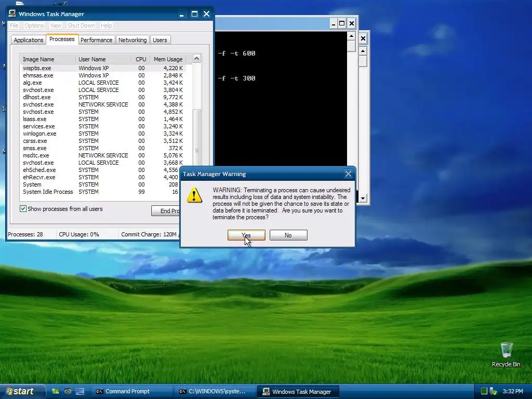
Task: Select the ehSched.exe process row
Action: 100,170
